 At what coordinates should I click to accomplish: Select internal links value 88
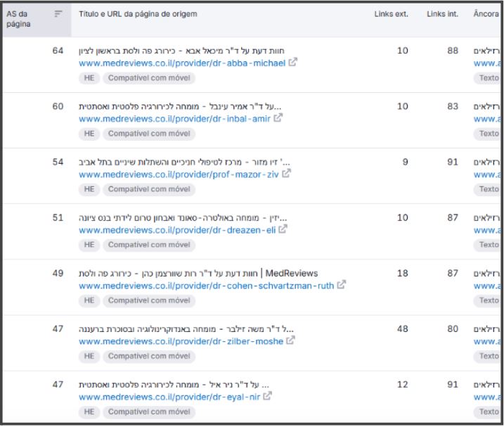(453, 51)
